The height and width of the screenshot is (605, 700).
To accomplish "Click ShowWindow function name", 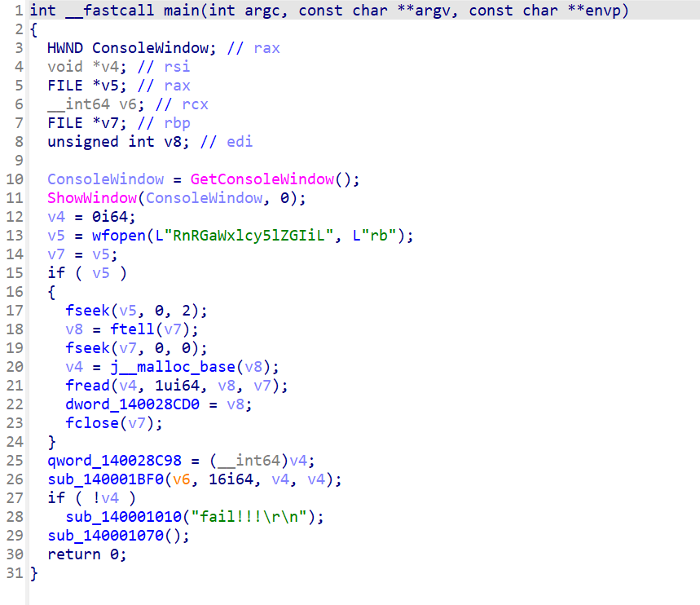I will (x=92, y=198).
